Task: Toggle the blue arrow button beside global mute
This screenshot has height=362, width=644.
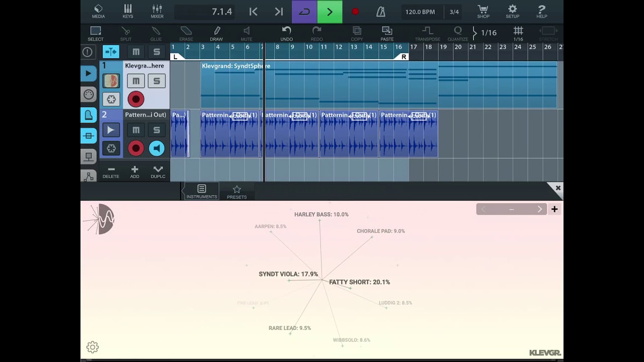Action: 111,52
